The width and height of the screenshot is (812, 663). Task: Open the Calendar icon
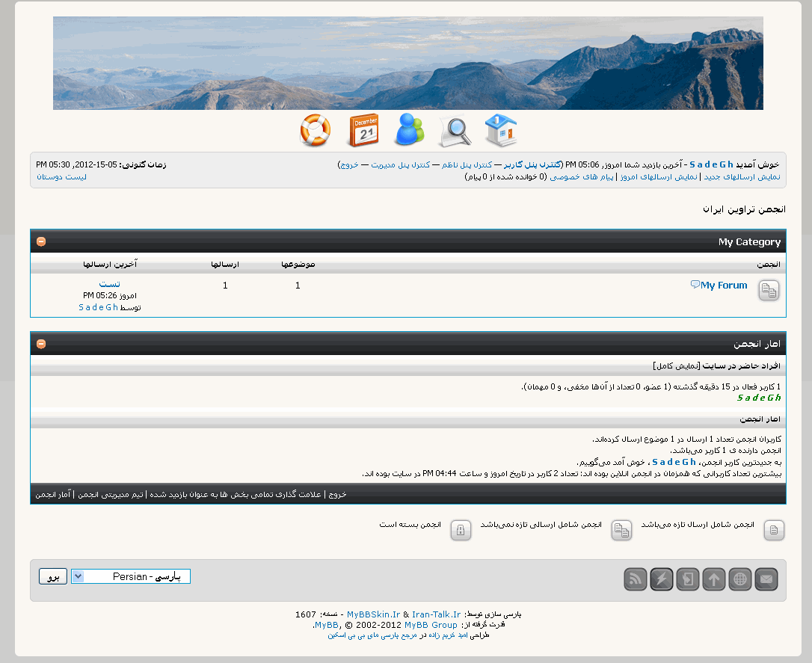coord(363,131)
